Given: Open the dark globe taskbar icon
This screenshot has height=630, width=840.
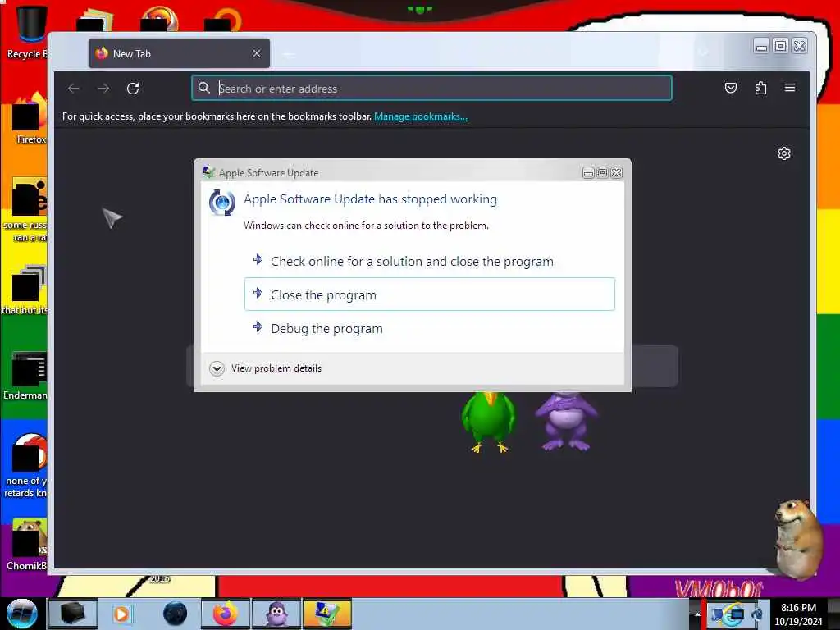Looking at the screenshot, I should pos(175,614).
